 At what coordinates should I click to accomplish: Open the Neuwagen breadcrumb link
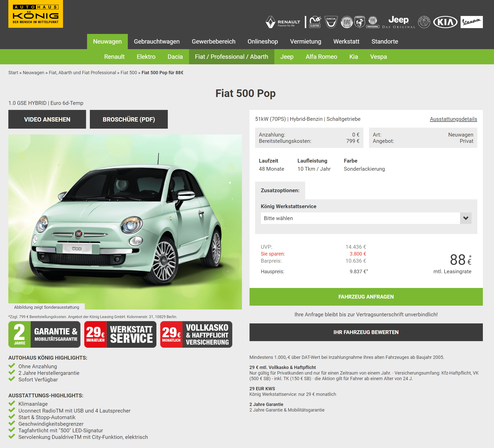[x=33, y=73]
